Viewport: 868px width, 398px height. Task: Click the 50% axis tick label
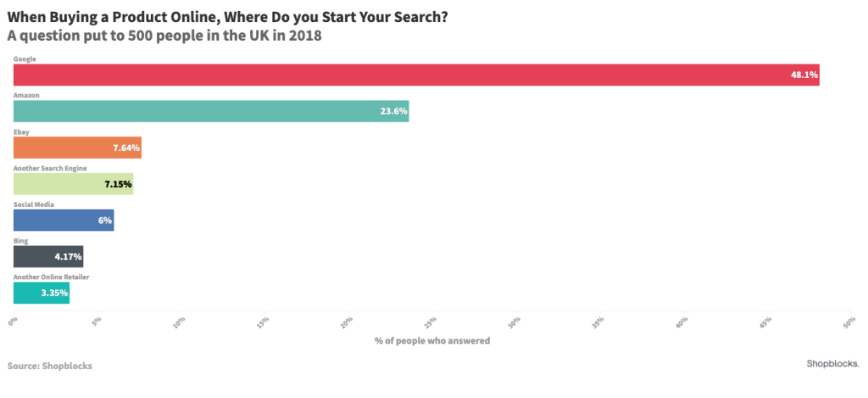pyautogui.click(x=849, y=323)
